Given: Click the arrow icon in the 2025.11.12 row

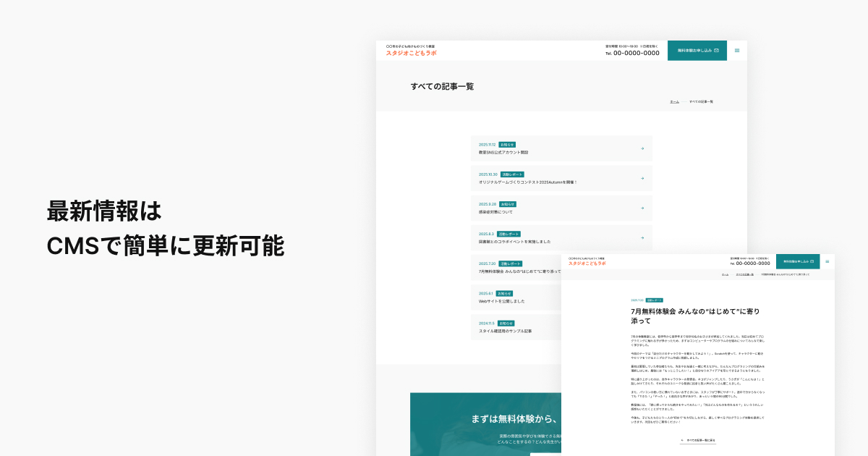Looking at the screenshot, I should pos(642,148).
